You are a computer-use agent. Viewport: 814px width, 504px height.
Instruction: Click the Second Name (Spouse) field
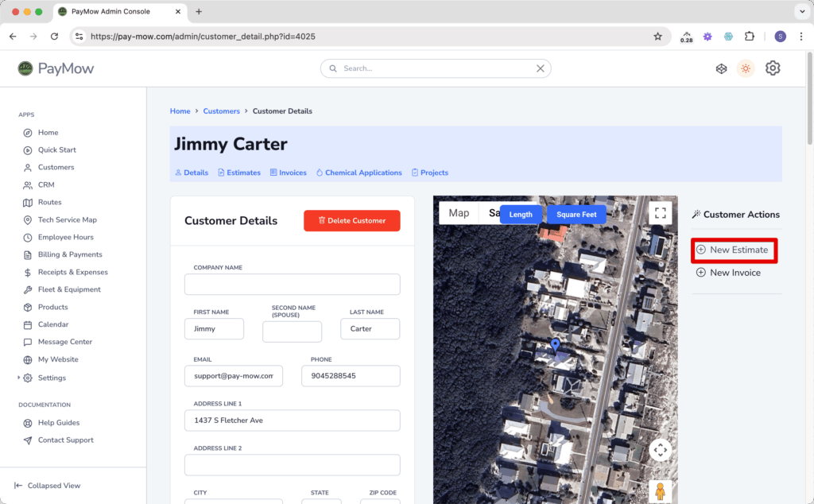(x=293, y=331)
